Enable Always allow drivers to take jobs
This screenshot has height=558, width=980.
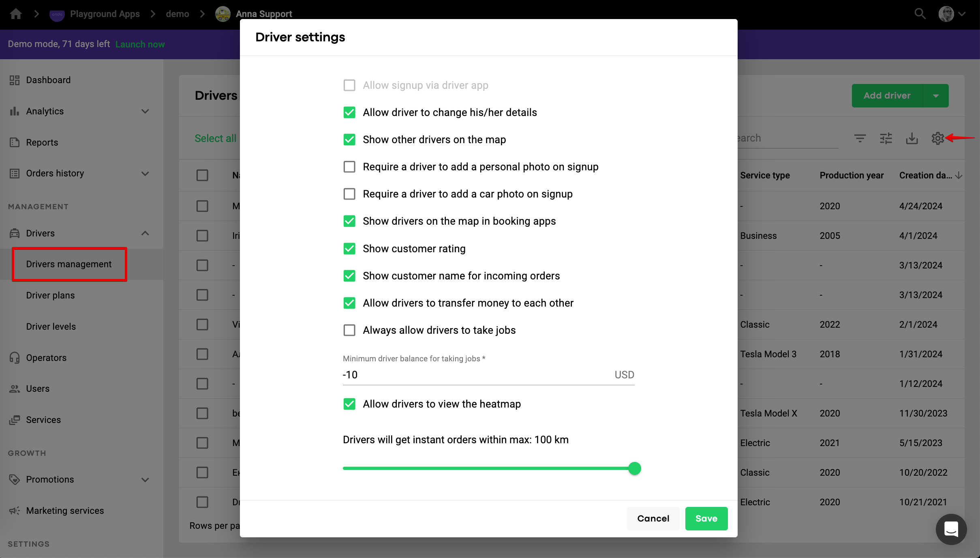[349, 330]
